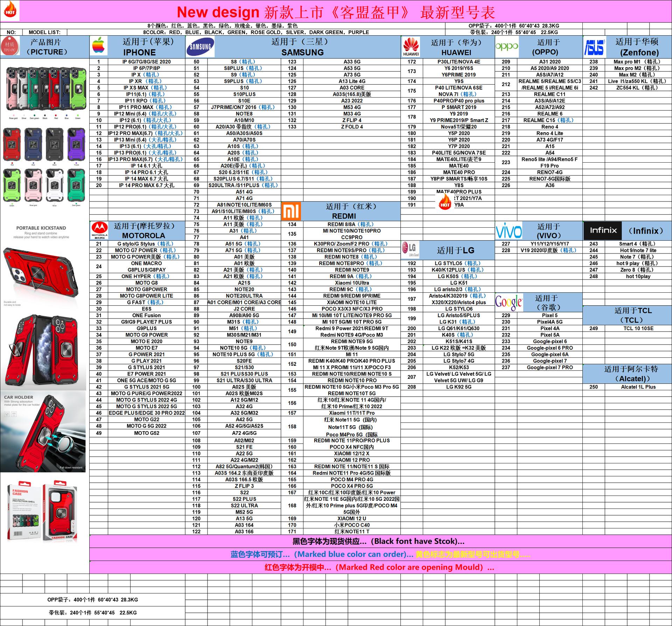Select the Samsung "S22 ULTRA" cell
The image size is (672, 626).
point(244,506)
